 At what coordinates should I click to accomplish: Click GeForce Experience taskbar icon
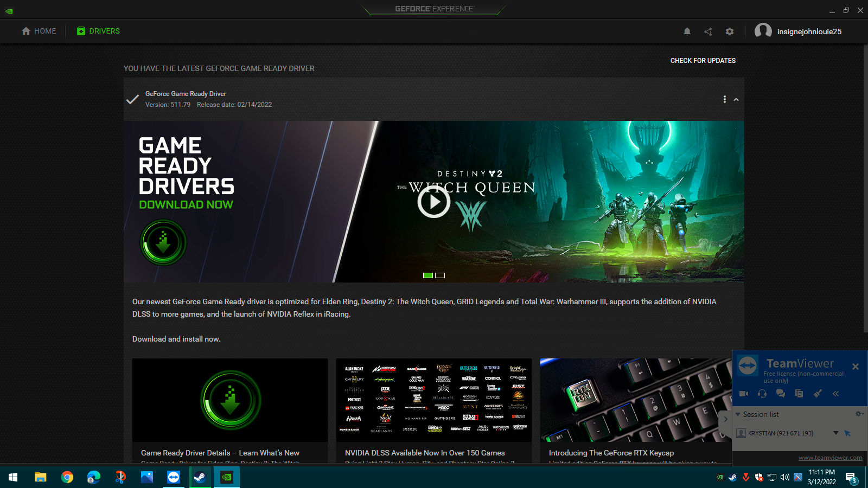(x=227, y=477)
